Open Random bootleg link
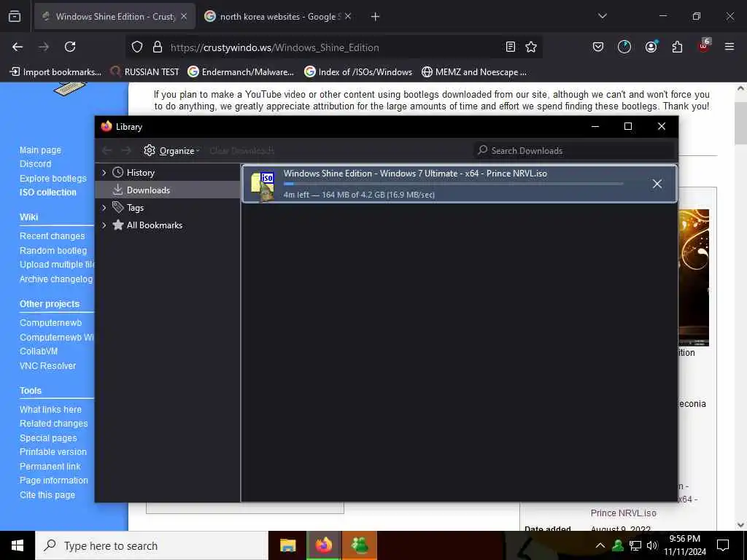 click(53, 251)
